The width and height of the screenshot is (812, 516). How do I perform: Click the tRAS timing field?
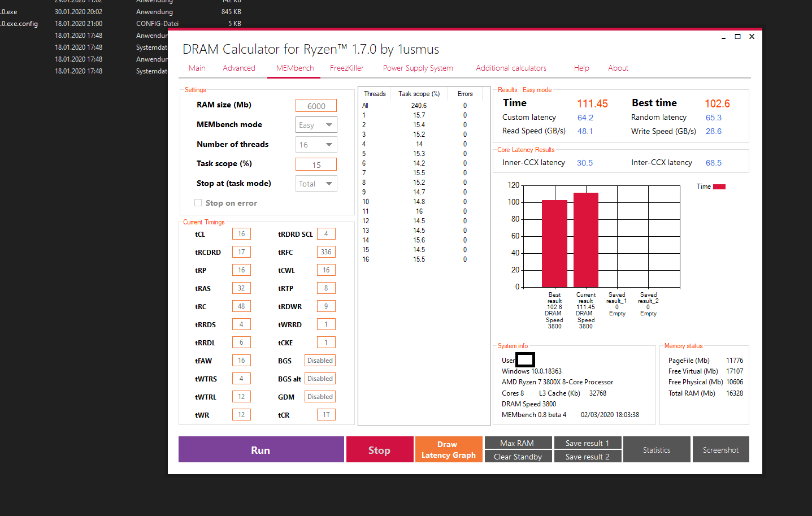(x=241, y=288)
